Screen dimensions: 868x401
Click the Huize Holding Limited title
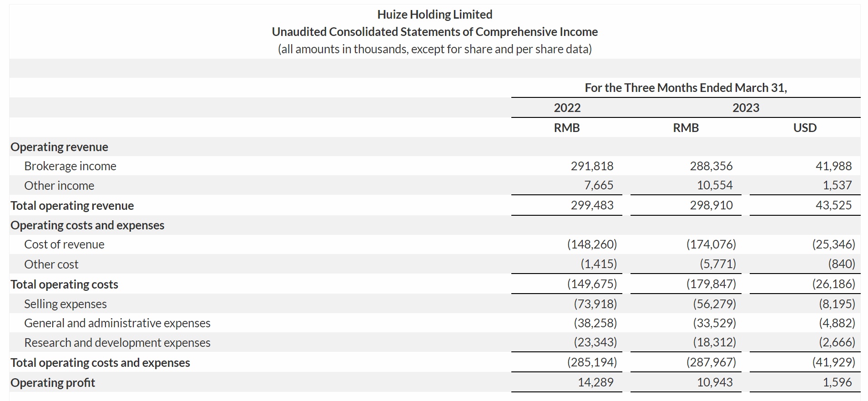[434, 15]
